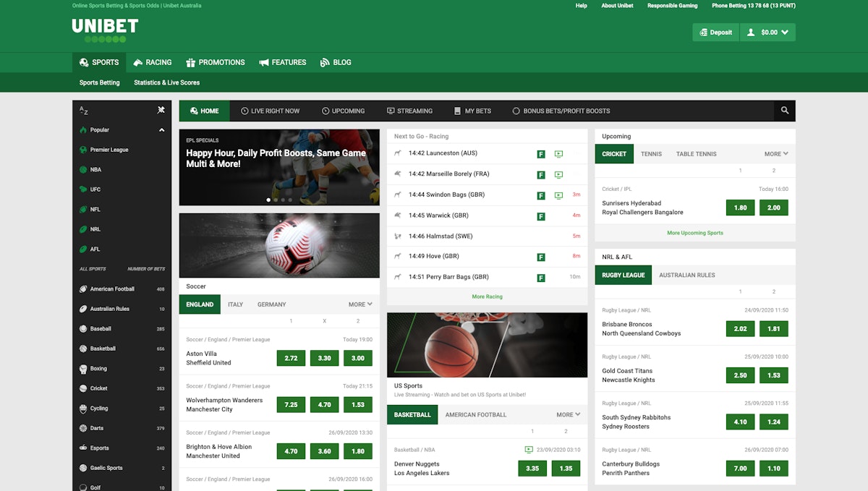
Task: Click the Form F icon for Hove race
Action: point(540,256)
